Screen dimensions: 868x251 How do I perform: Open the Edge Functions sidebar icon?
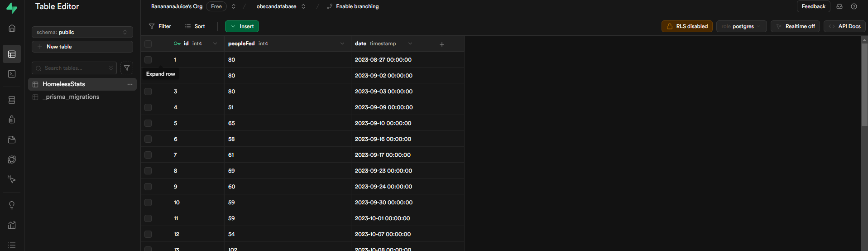click(12, 159)
